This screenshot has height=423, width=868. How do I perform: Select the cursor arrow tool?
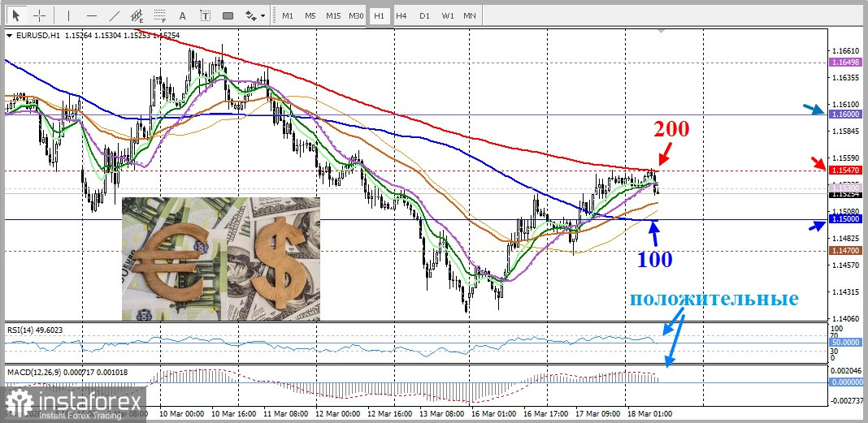(16, 15)
